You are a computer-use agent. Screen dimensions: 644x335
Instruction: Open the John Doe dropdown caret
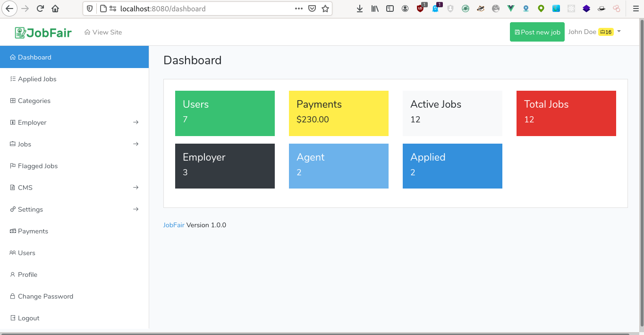tap(619, 32)
